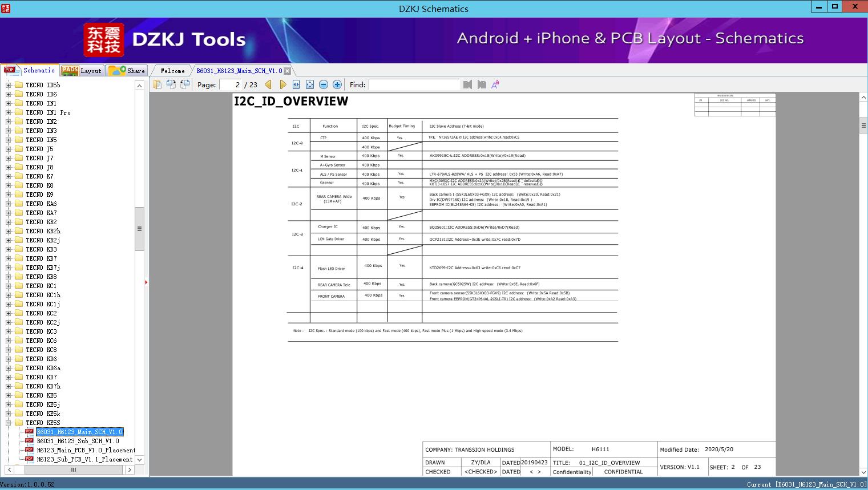Select the TECNO IN2 folder label
The image size is (868, 490).
tap(41, 122)
